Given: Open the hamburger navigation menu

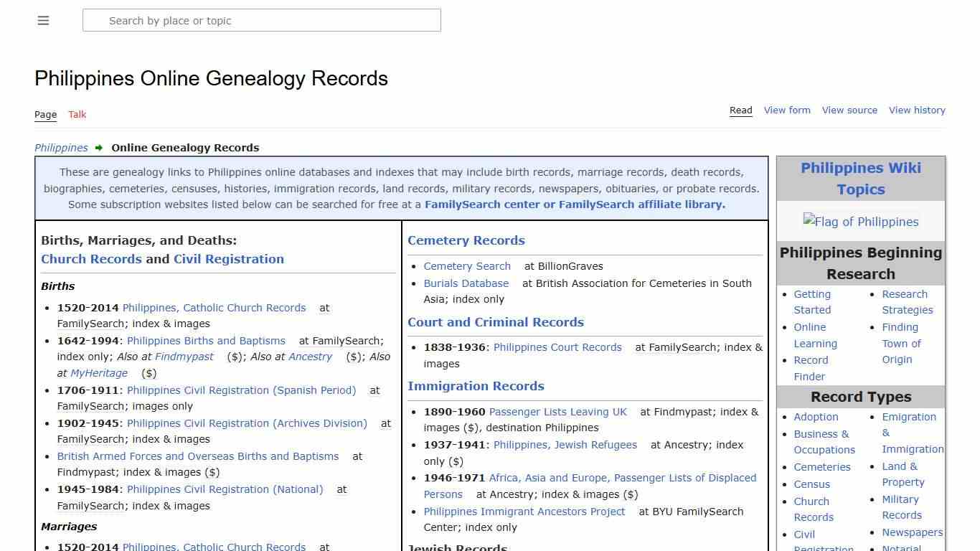Looking at the screenshot, I should click(x=43, y=20).
